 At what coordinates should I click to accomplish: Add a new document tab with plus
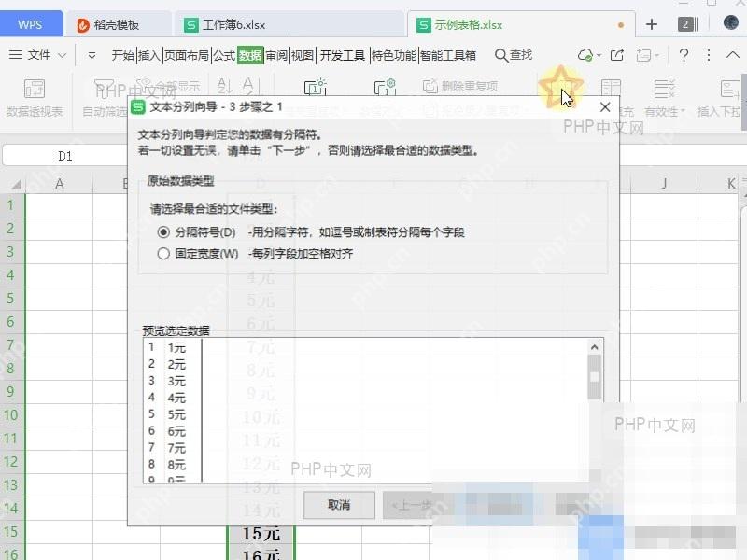coord(651,24)
